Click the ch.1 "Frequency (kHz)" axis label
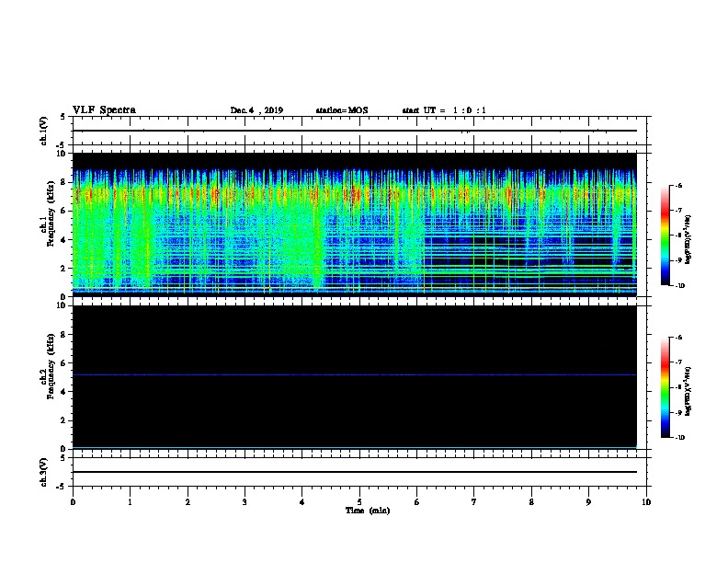 [51, 213]
